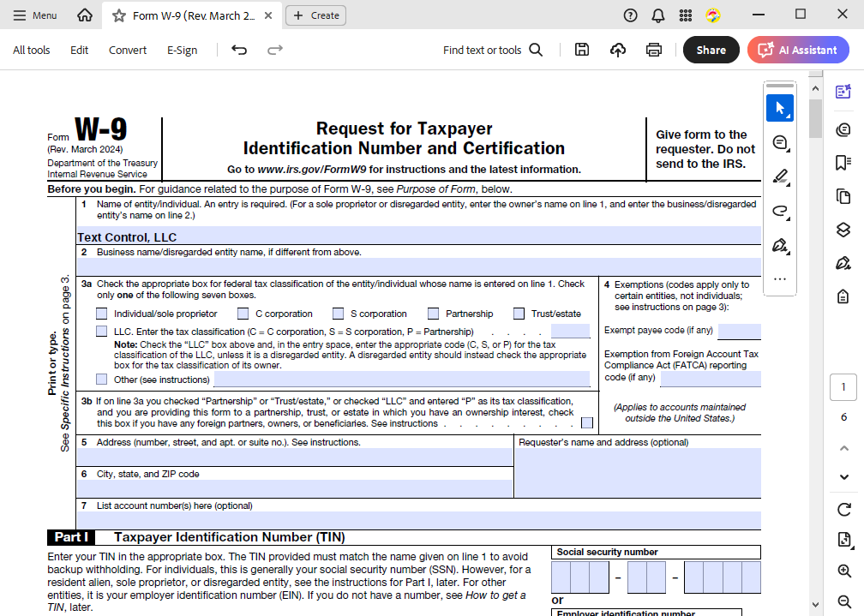Redo the last action
The image size is (864, 616).
[x=275, y=51]
